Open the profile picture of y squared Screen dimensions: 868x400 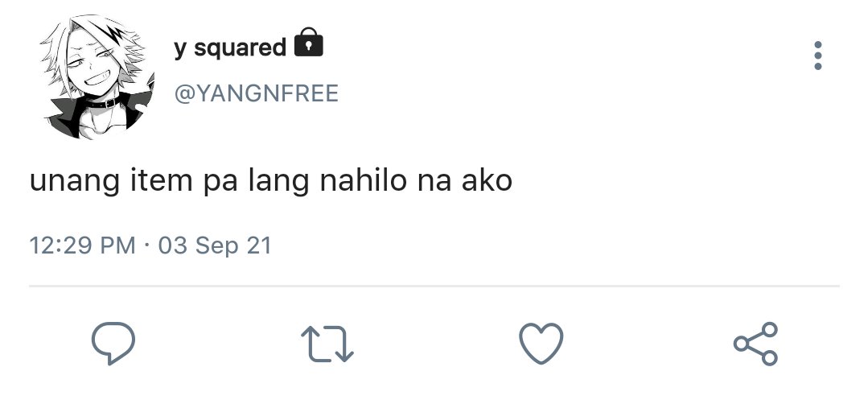click(97, 76)
